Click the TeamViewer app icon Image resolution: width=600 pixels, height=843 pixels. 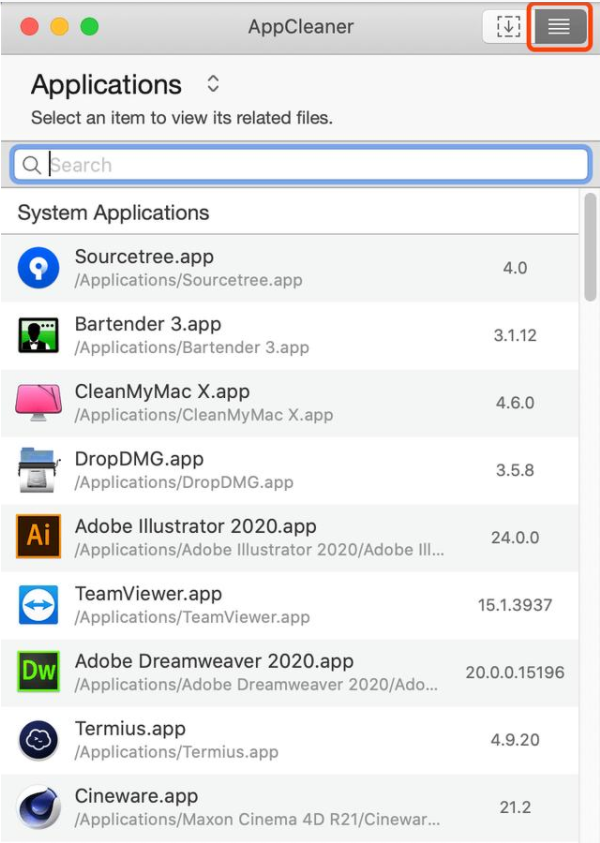coord(39,605)
